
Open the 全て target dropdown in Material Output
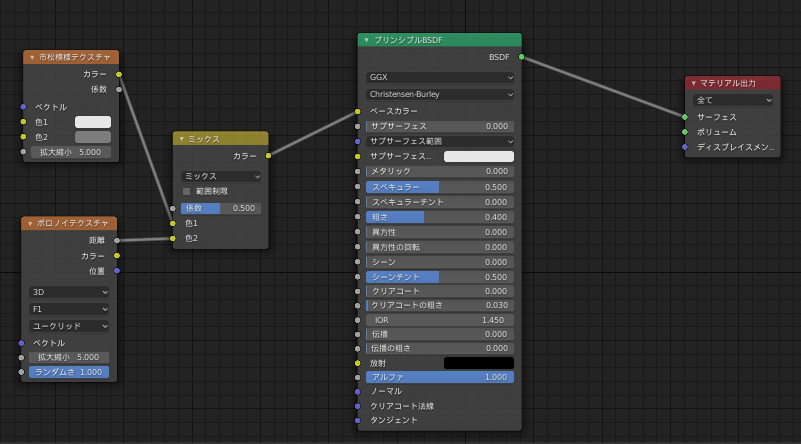pos(733,100)
